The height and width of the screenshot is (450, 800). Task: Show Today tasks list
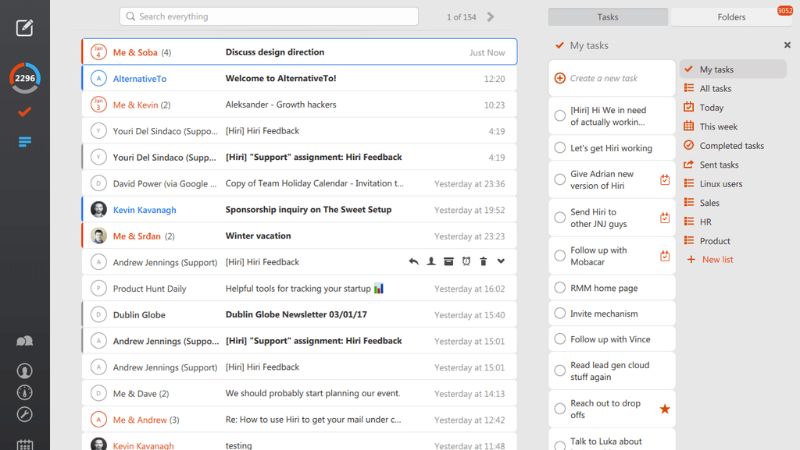coord(711,108)
